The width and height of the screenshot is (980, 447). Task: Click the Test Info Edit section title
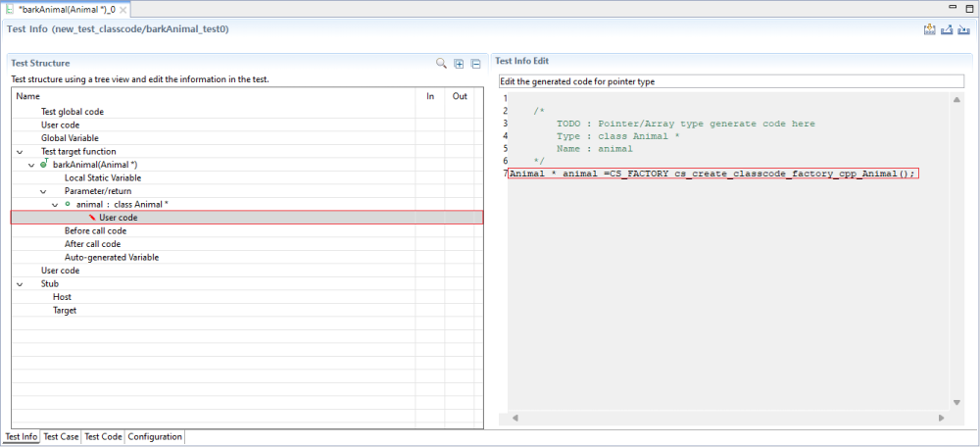point(522,61)
